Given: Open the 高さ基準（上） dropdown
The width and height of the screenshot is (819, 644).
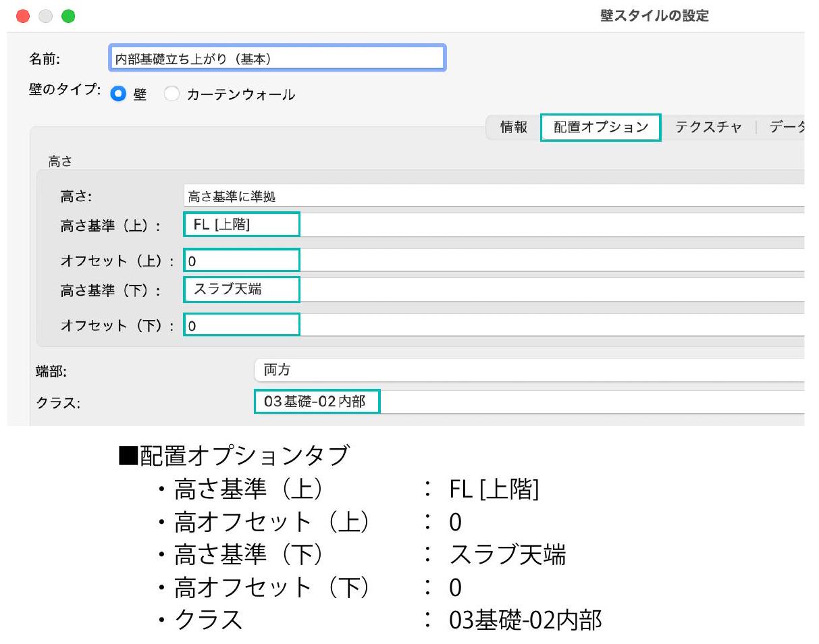Looking at the screenshot, I should tap(494, 225).
